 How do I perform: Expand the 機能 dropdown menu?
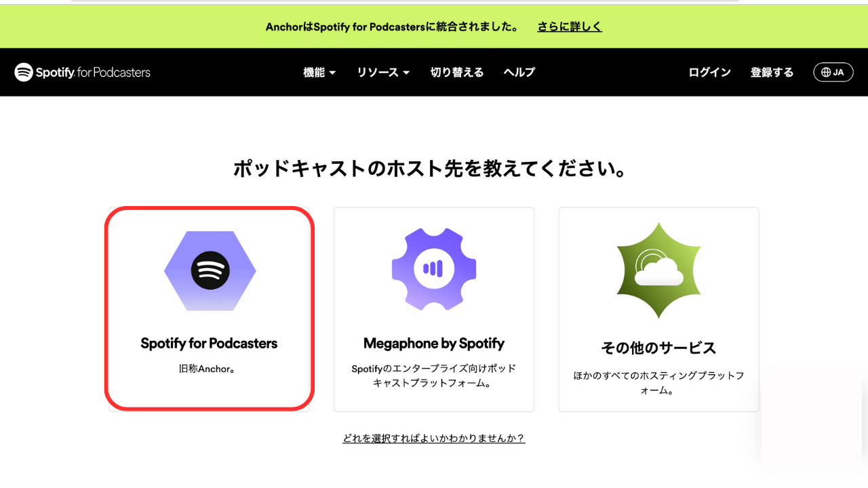coord(319,73)
